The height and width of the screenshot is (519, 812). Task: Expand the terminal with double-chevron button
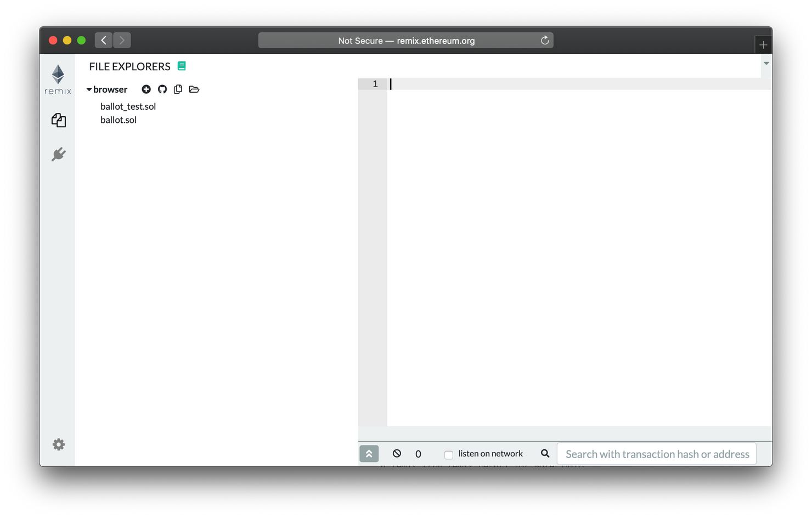tap(369, 454)
